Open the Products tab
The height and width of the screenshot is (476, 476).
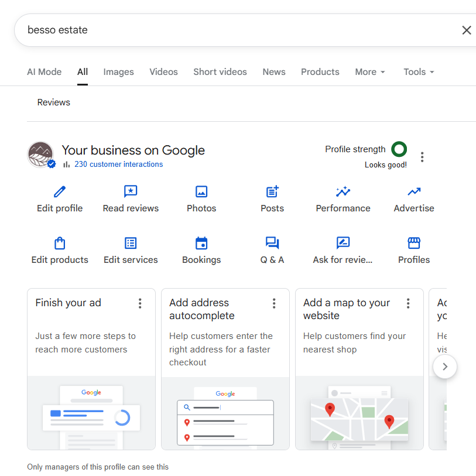click(x=320, y=72)
